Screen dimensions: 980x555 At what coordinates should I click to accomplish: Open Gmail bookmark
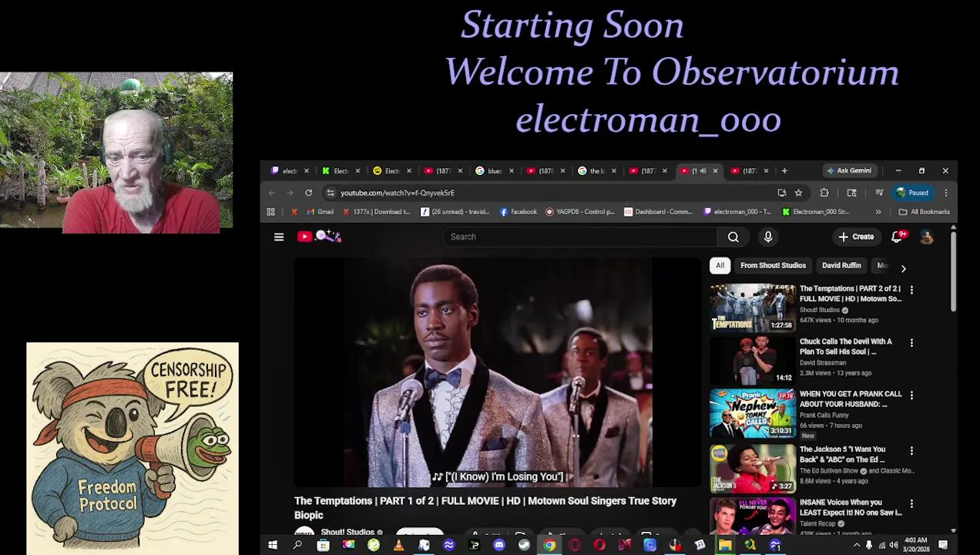[x=320, y=212]
